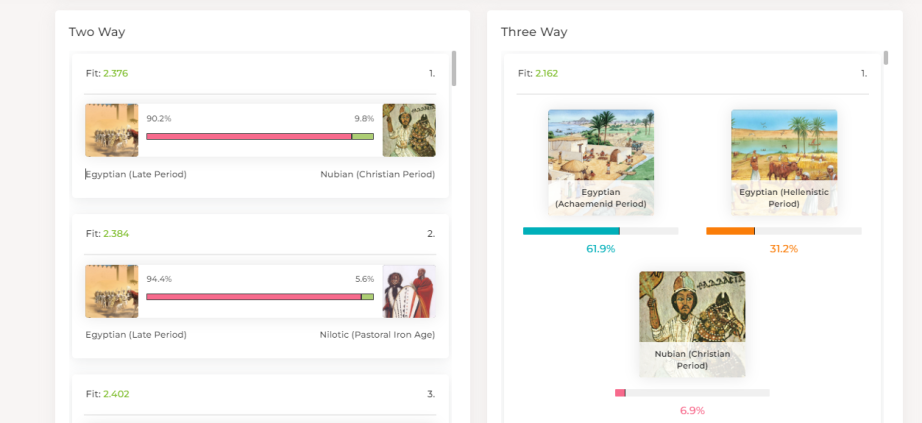This screenshot has height=423, width=922.
Task: Click Egyptian (Late Period) thumbnail in second result
Action: click(111, 291)
